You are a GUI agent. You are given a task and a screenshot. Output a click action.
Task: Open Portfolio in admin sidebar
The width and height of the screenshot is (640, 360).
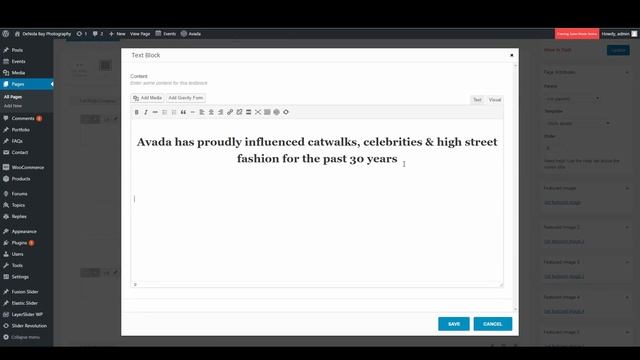point(27,130)
